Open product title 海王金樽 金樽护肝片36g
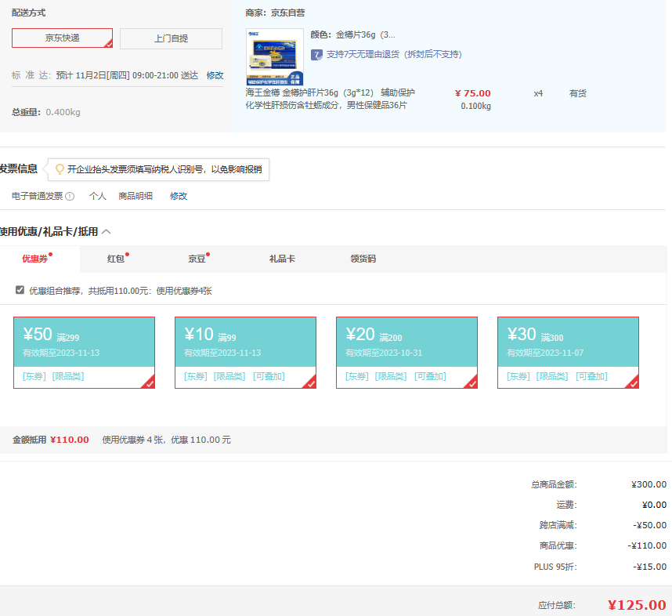 tap(330, 99)
